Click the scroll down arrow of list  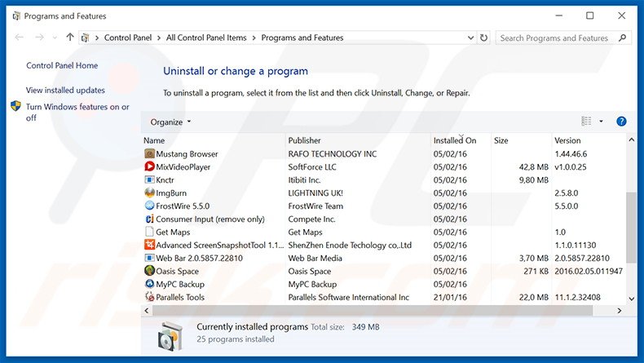(631, 299)
